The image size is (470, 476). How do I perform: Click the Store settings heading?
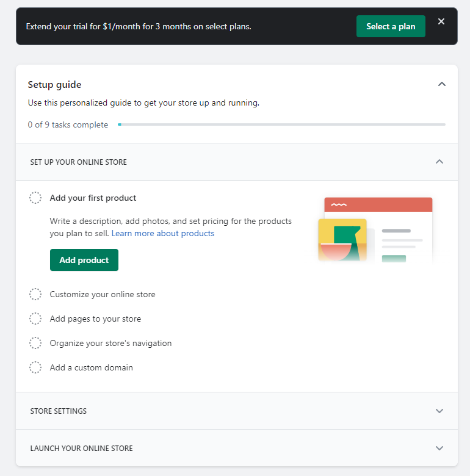[x=59, y=411]
